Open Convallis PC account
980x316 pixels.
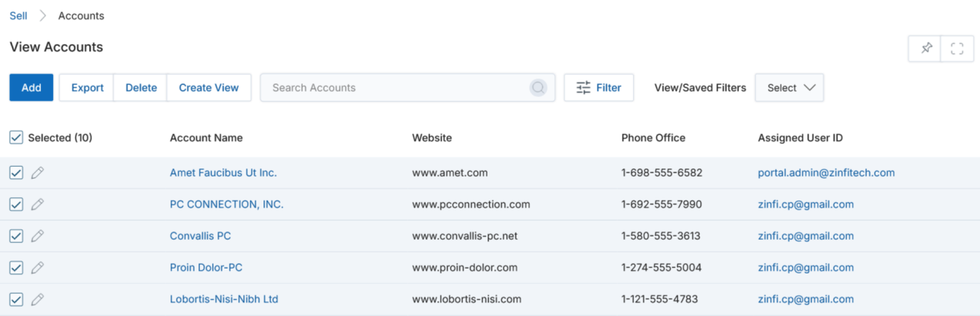tap(200, 236)
